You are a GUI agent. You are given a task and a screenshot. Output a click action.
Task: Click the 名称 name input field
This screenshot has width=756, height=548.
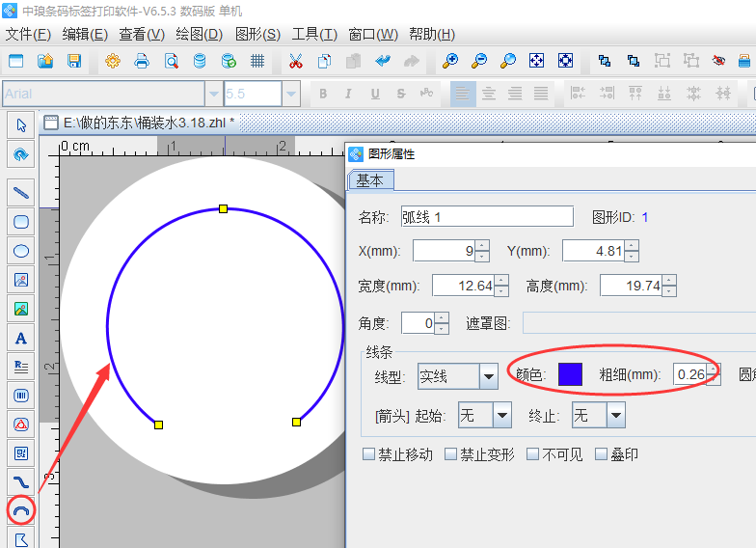click(486, 217)
